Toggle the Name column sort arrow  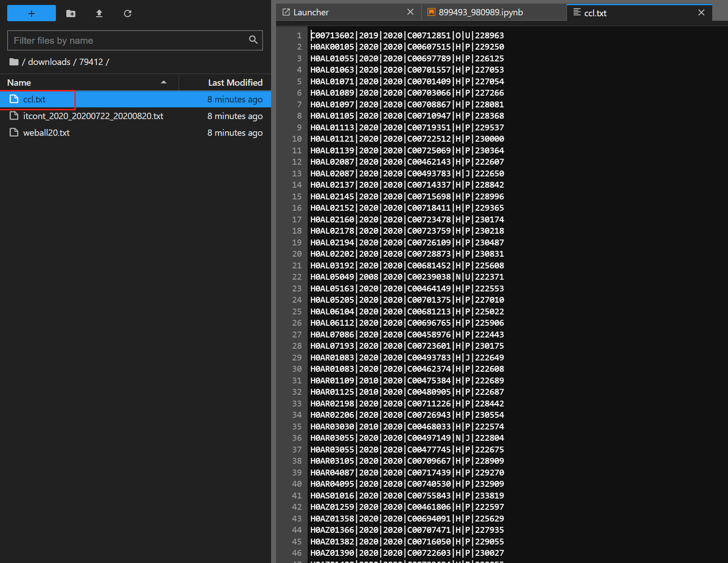click(x=164, y=82)
